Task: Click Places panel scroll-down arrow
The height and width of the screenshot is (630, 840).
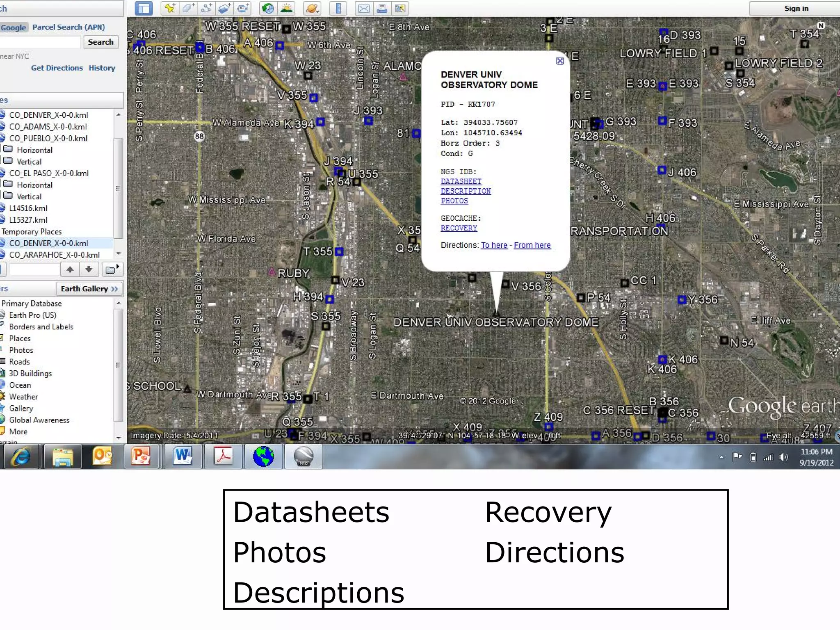Action: click(119, 254)
